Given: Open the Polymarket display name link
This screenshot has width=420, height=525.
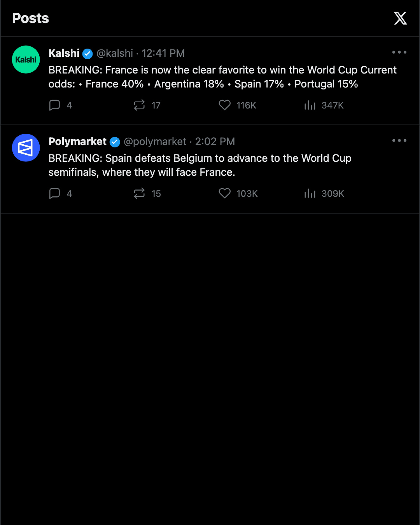Looking at the screenshot, I should [77, 142].
